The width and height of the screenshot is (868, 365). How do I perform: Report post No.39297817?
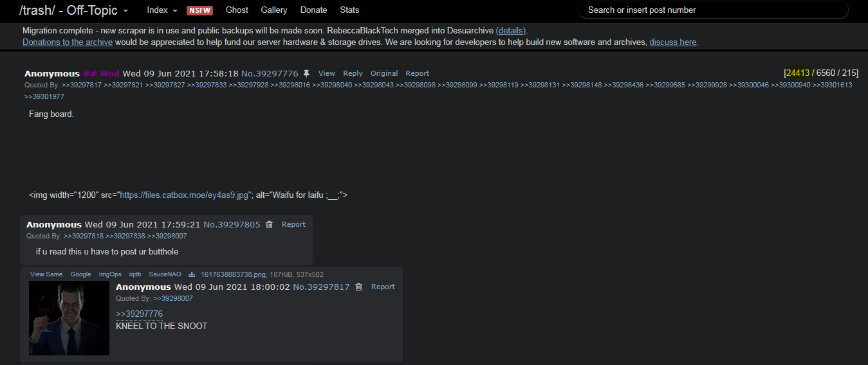click(x=383, y=287)
